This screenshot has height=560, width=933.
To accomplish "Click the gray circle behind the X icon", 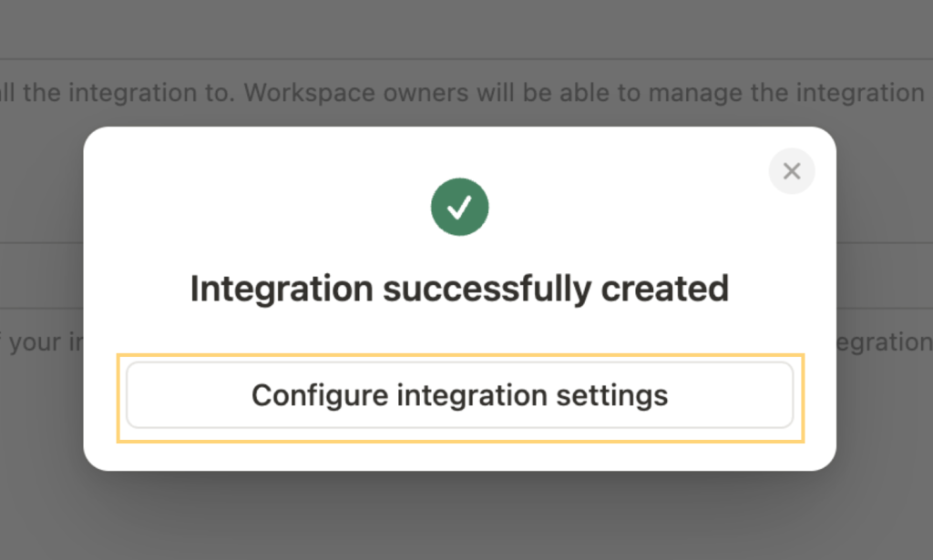I will (x=792, y=171).
